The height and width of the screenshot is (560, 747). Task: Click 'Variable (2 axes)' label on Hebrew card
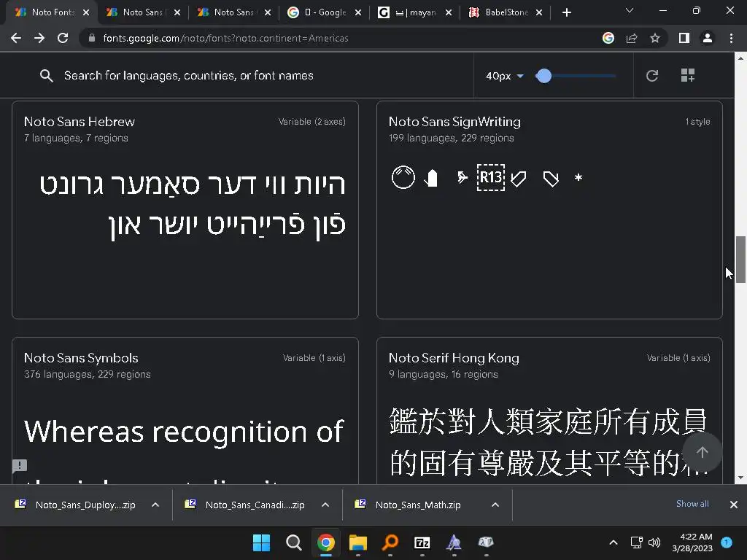pyautogui.click(x=312, y=122)
